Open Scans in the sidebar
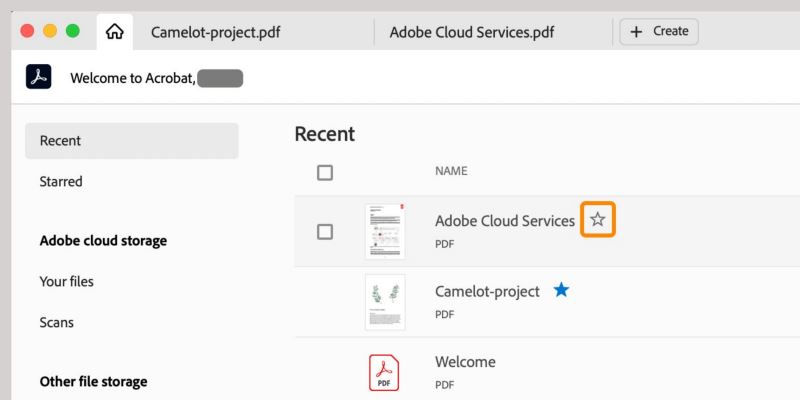 click(x=57, y=322)
